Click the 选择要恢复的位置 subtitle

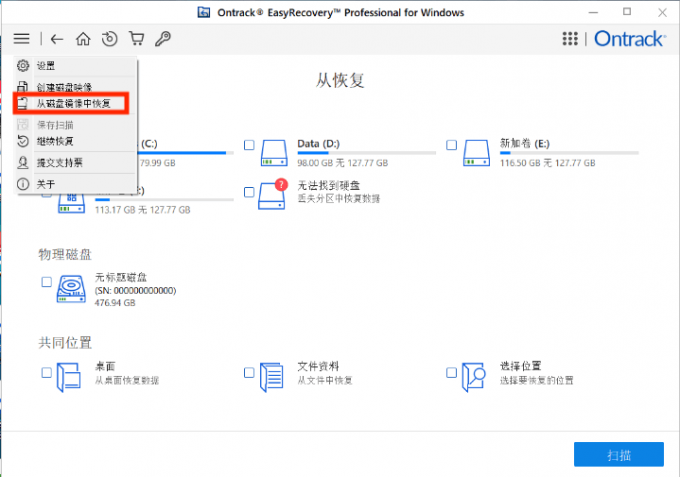click(536, 380)
